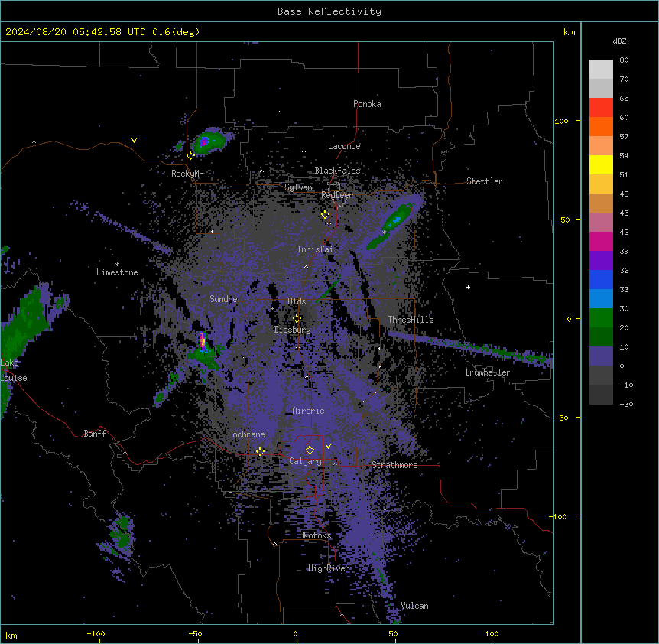This screenshot has height=644, width=659.
Task: Click the Didsbury city label
Action: click(293, 330)
